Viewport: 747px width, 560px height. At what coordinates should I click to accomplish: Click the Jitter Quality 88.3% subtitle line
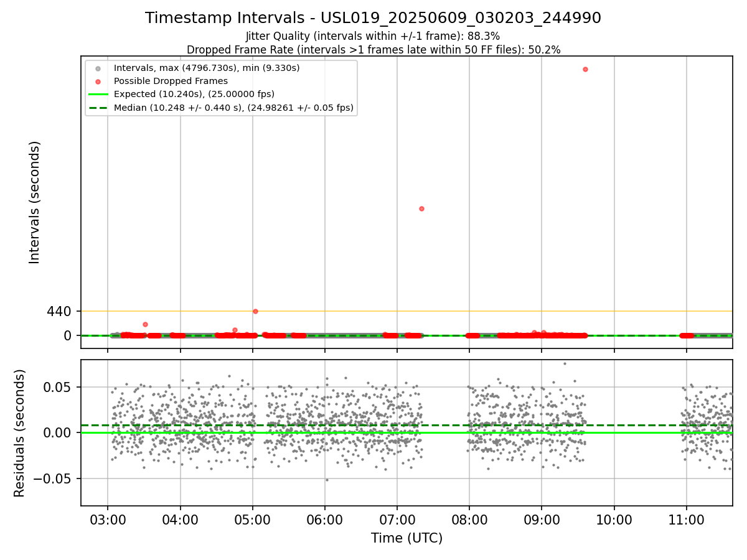click(x=373, y=36)
